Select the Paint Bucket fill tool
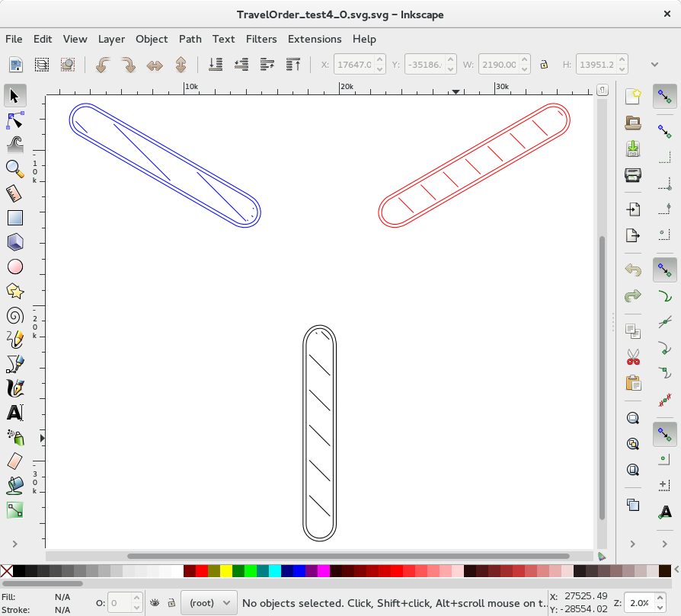681x616 pixels. point(14,486)
